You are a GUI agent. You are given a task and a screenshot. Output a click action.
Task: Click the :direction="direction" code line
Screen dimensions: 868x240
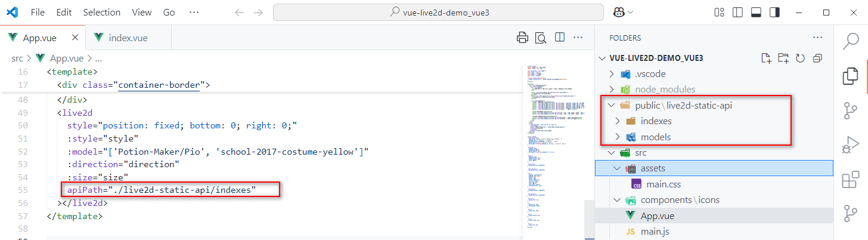coord(123,164)
